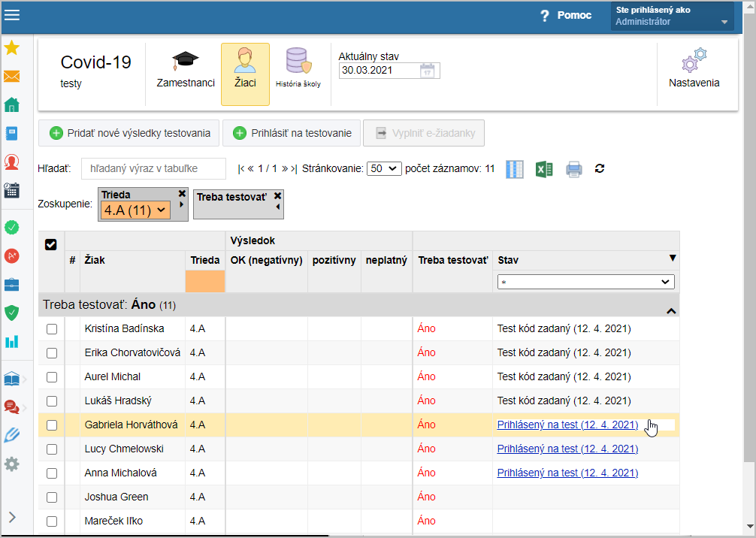Click Vyplniť e-žiadanky button
The image size is (756, 538).
[x=424, y=133]
